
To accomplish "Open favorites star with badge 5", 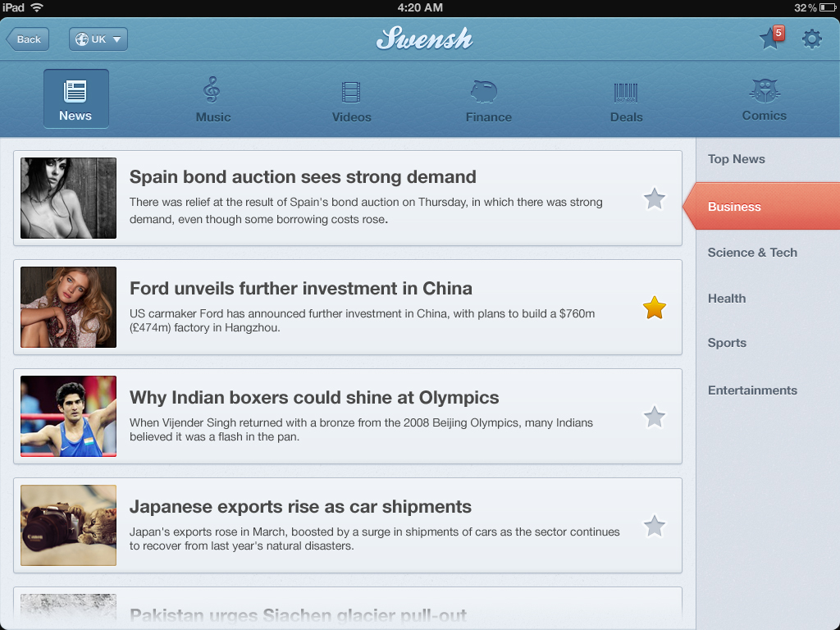I will tap(771, 38).
